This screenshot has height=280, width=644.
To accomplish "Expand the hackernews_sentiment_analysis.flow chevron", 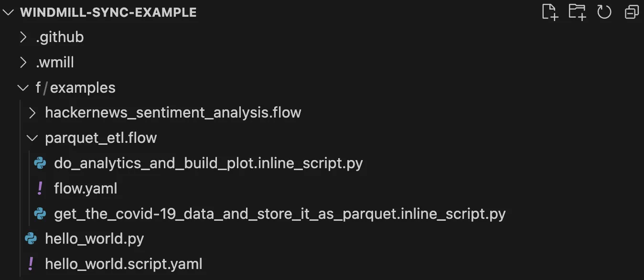I will (x=32, y=113).
